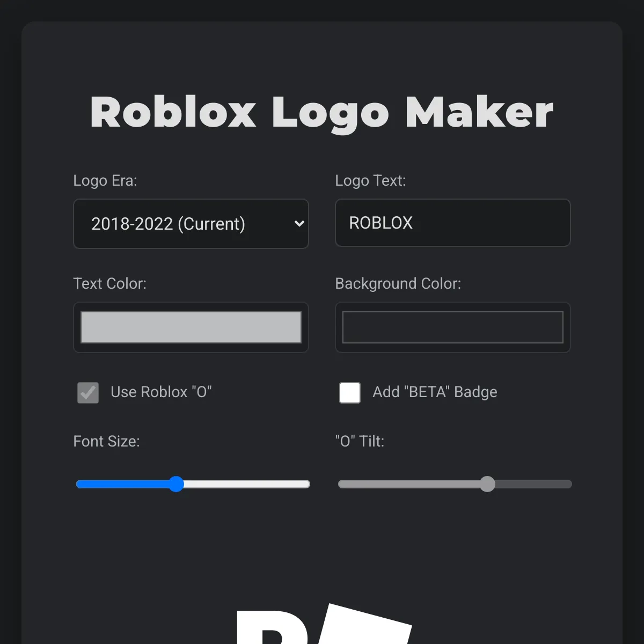Click the "O" Tilt label

(360, 441)
